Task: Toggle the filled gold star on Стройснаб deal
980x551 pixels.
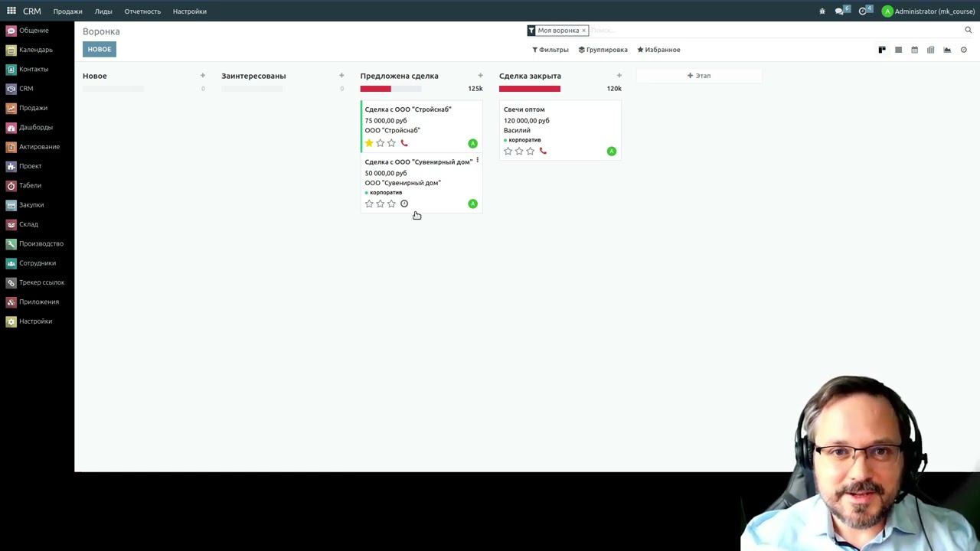Action: click(369, 143)
